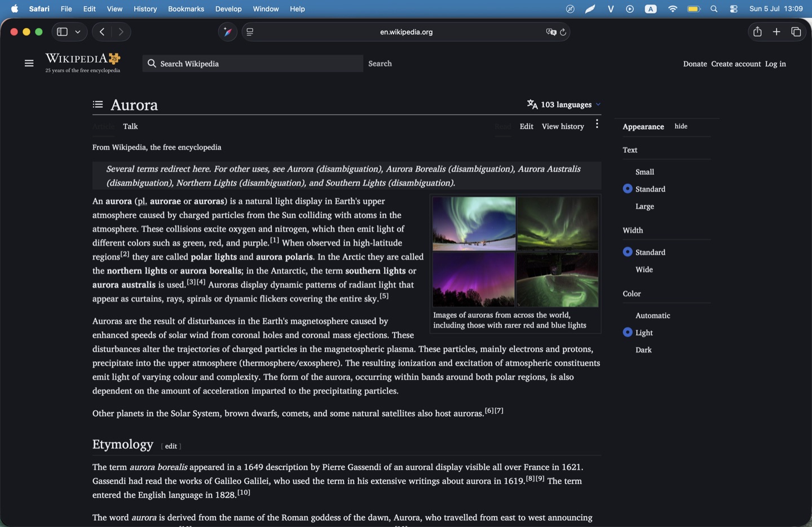
Task: Toggle the Aurora table of contents icon
Action: 98,104
